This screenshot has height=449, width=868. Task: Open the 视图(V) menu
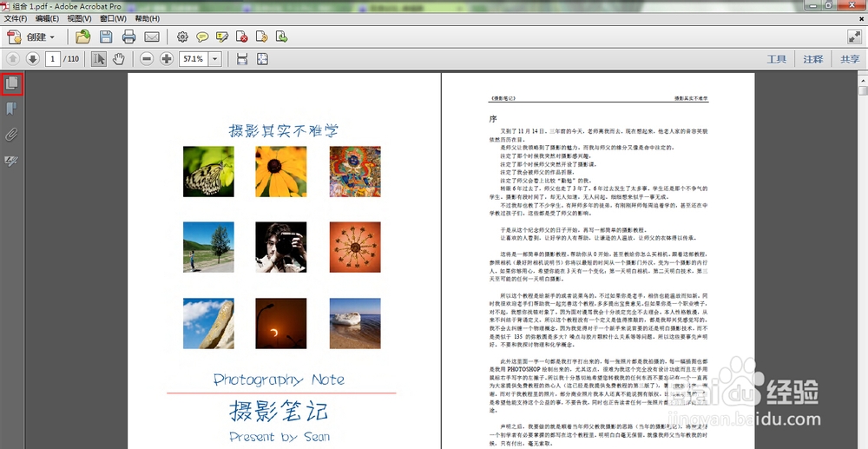coord(79,19)
